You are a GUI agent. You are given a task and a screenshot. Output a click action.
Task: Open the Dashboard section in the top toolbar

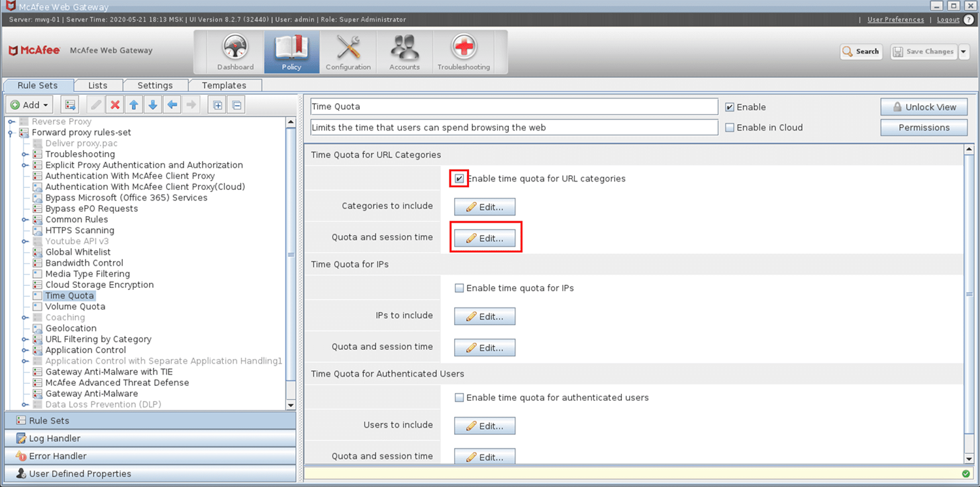click(235, 52)
